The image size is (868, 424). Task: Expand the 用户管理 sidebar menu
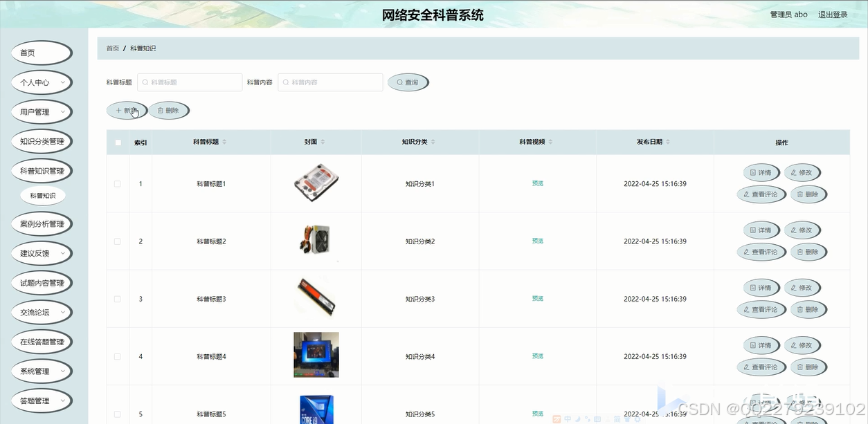pyautogui.click(x=41, y=111)
